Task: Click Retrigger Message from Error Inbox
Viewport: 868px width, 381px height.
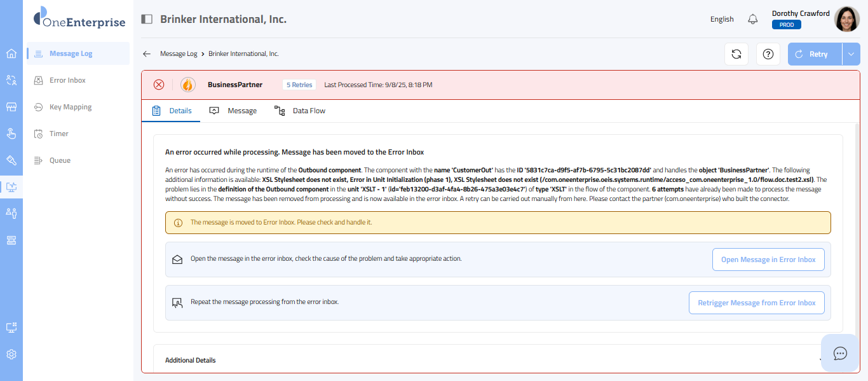Action: (x=756, y=303)
